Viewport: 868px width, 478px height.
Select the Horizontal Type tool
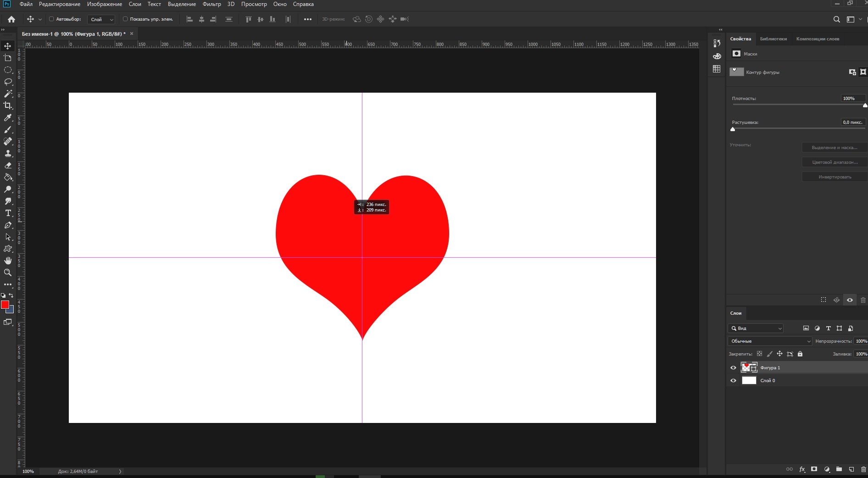tap(8, 213)
